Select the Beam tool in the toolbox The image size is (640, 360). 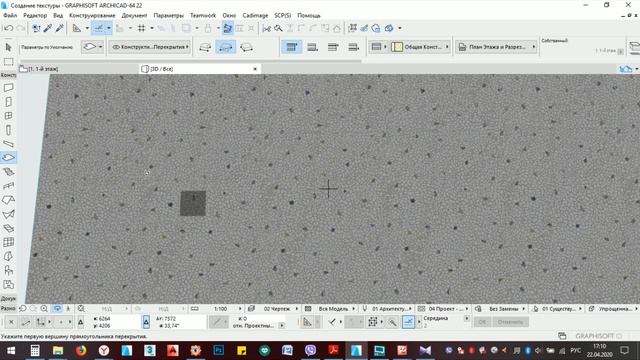(x=8, y=144)
